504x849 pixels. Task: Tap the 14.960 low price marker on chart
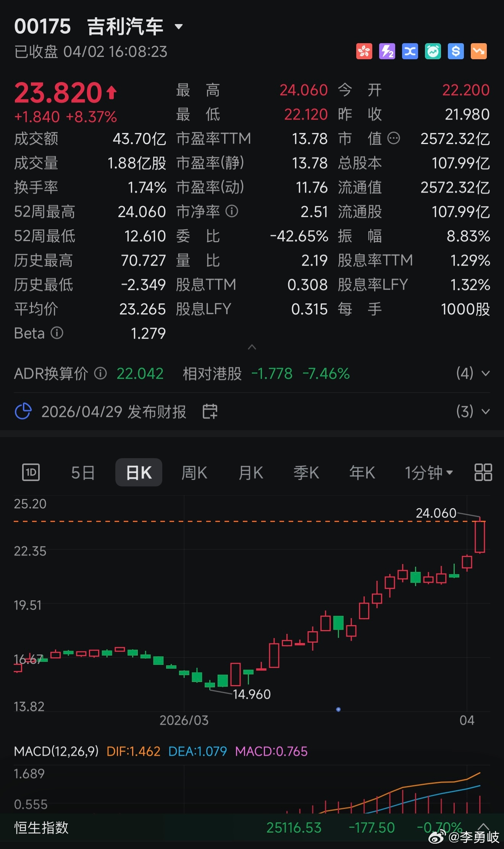pyautogui.click(x=252, y=694)
